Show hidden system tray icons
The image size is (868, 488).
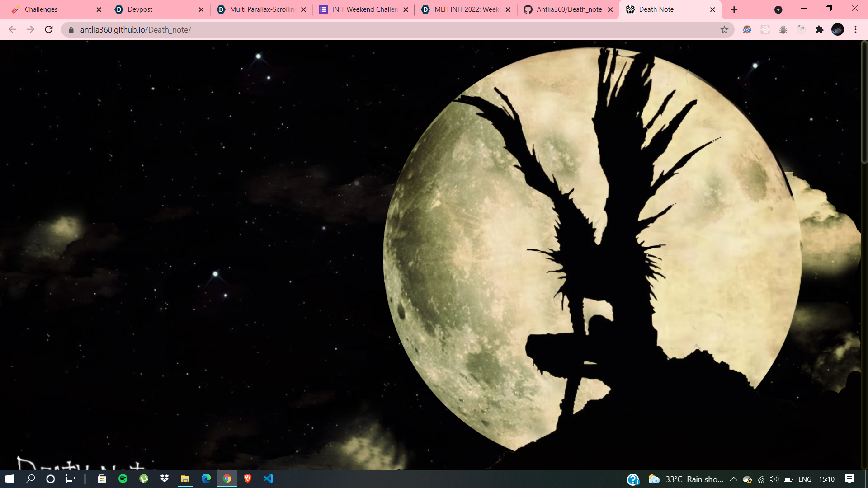click(733, 479)
